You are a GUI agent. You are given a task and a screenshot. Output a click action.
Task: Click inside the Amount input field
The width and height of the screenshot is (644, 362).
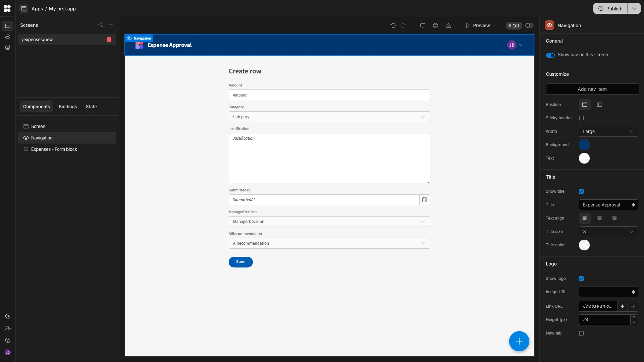coord(329,95)
